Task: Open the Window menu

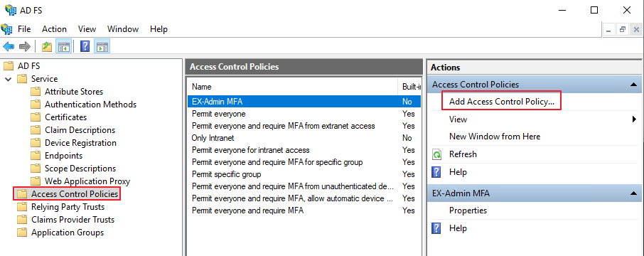Action: pyautogui.click(x=123, y=29)
